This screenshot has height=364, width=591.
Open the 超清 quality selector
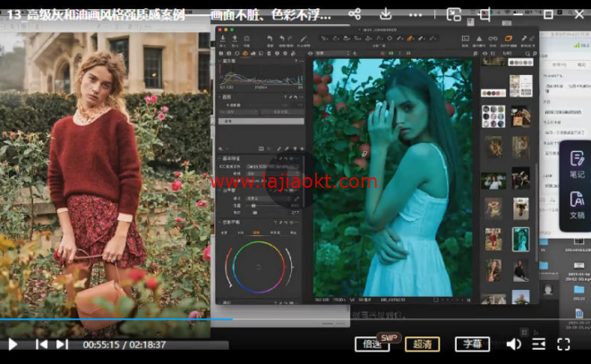point(422,344)
